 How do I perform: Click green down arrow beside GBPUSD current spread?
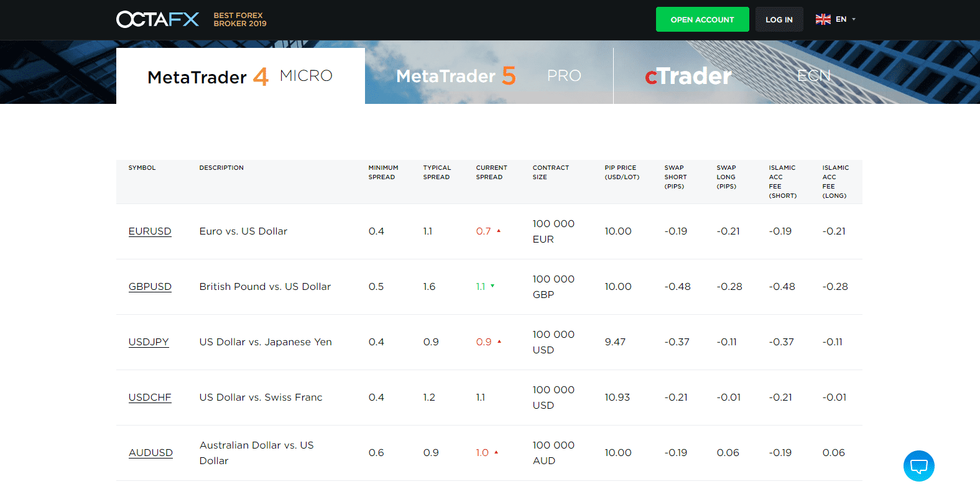coord(492,286)
